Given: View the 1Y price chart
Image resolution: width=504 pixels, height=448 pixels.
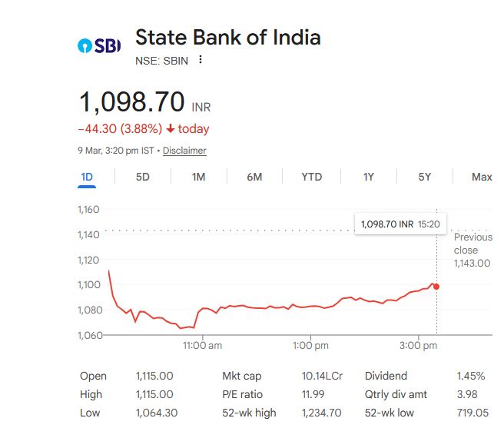Looking at the screenshot, I should coord(369,177).
